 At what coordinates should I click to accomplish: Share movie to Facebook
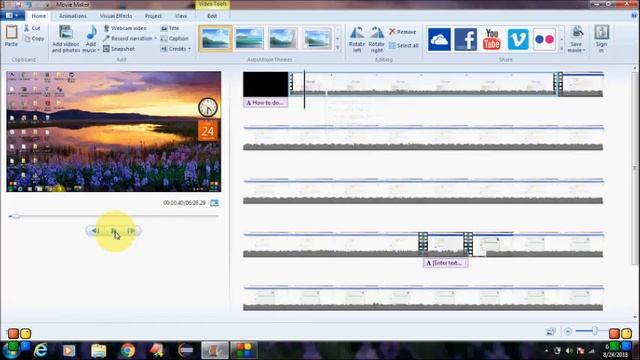coord(465,40)
